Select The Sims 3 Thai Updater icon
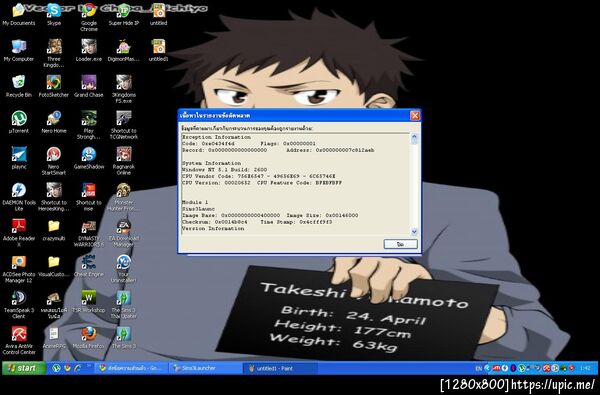 (x=124, y=305)
